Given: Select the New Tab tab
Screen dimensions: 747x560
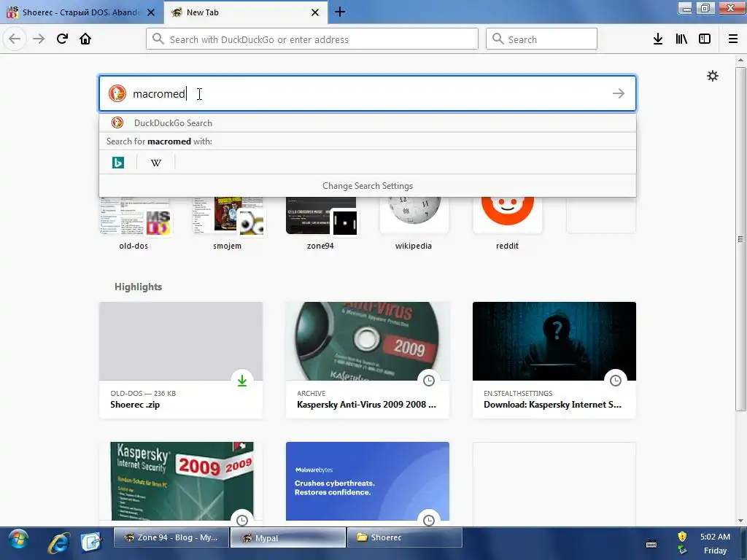Looking at the screenshot, I should click(246, 12).
